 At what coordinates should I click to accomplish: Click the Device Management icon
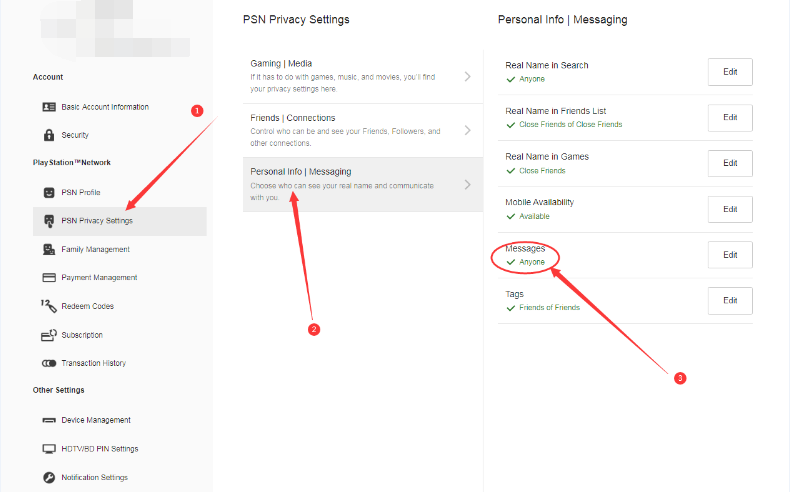click(49, 420)
